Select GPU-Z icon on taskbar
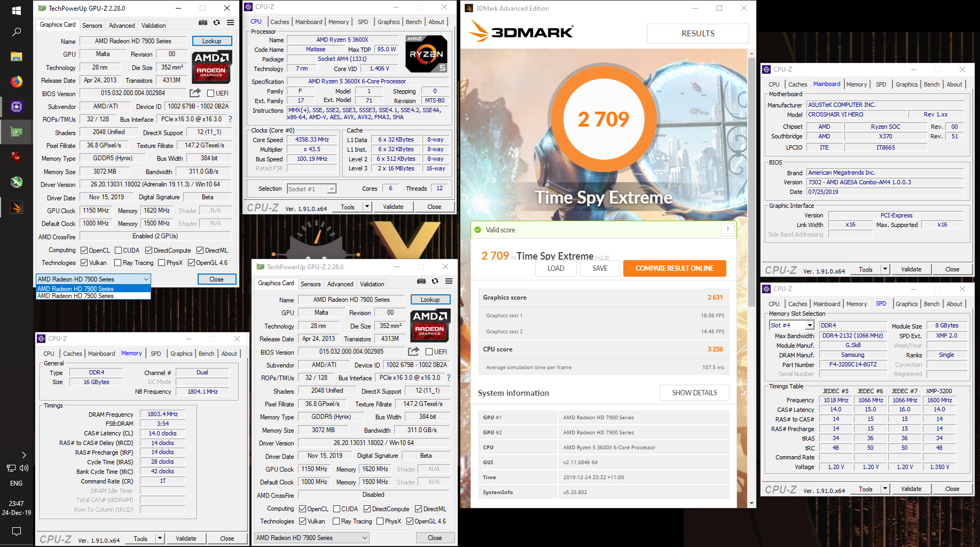The height and width of the screenshot is (547, 980). pyautogui.click(x=16, y=132)
